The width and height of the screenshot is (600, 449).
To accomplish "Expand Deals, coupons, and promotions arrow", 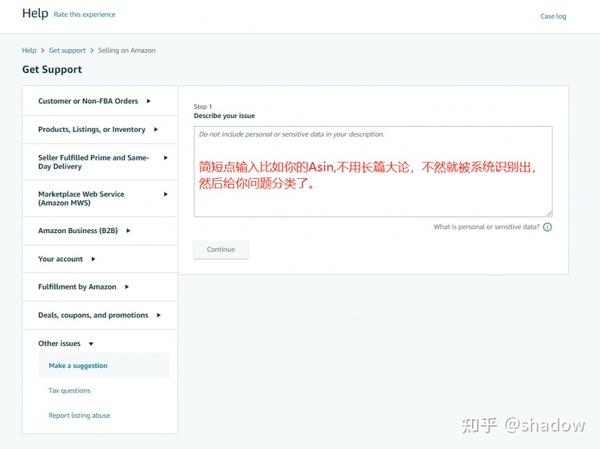I will point(158,315).
